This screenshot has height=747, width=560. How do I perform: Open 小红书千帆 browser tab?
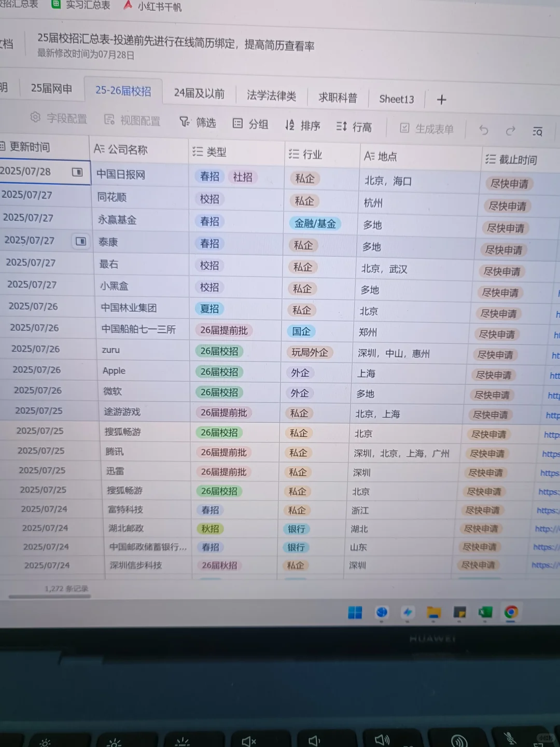pyautogui.click(x=153, y=6)
